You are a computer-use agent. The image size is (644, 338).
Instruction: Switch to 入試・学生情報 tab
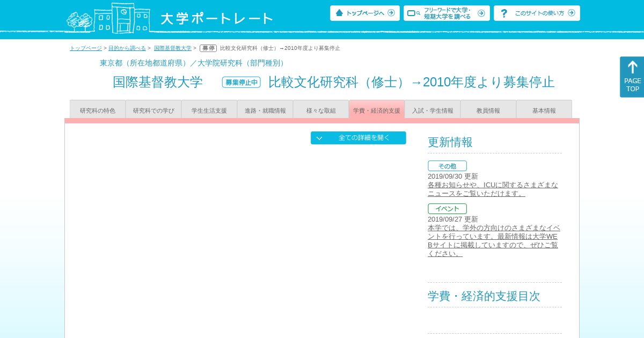(433, 109)
